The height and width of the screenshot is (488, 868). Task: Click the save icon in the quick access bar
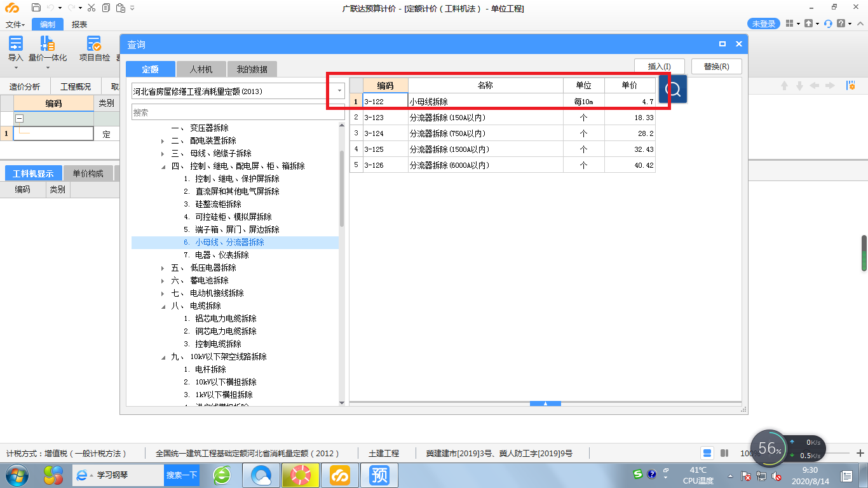(36, 8)
